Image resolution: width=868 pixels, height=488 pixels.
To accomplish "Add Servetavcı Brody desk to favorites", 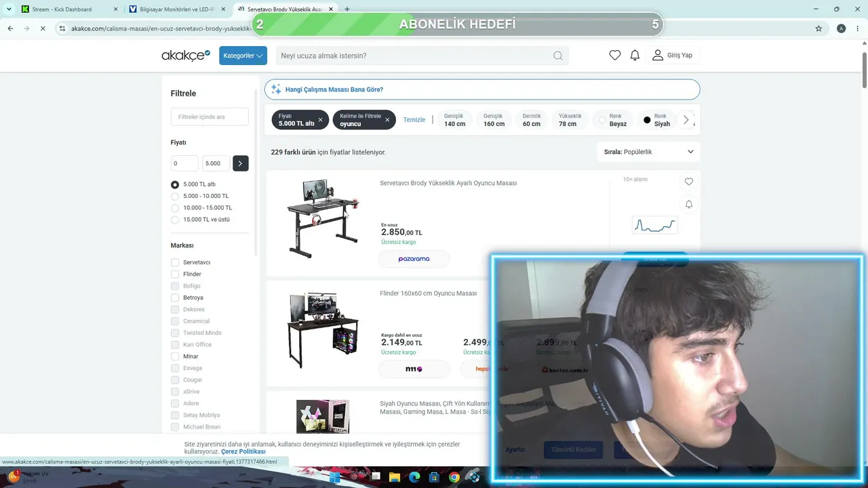I will 689,182.
